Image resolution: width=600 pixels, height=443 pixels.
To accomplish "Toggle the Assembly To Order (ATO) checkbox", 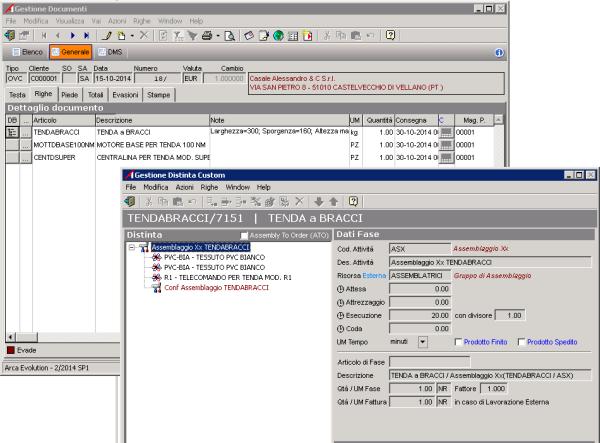I will [x=244, y=236].
